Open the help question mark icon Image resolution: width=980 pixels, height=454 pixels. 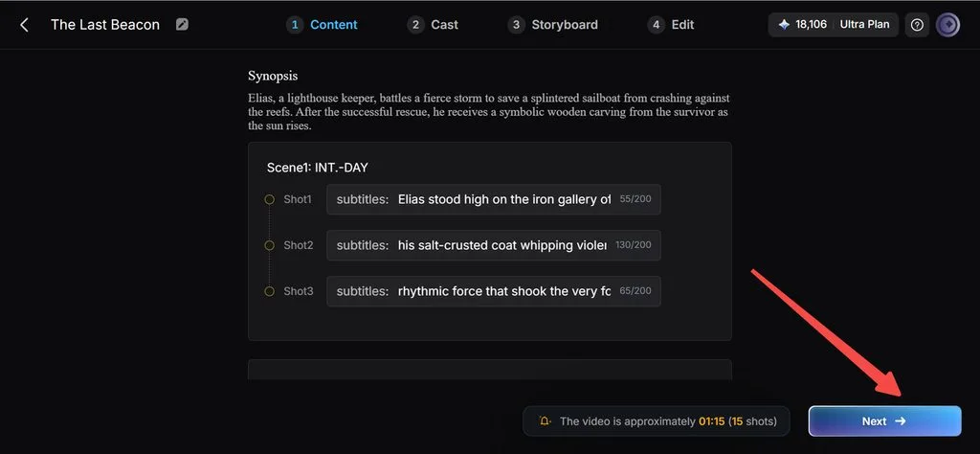917,25
